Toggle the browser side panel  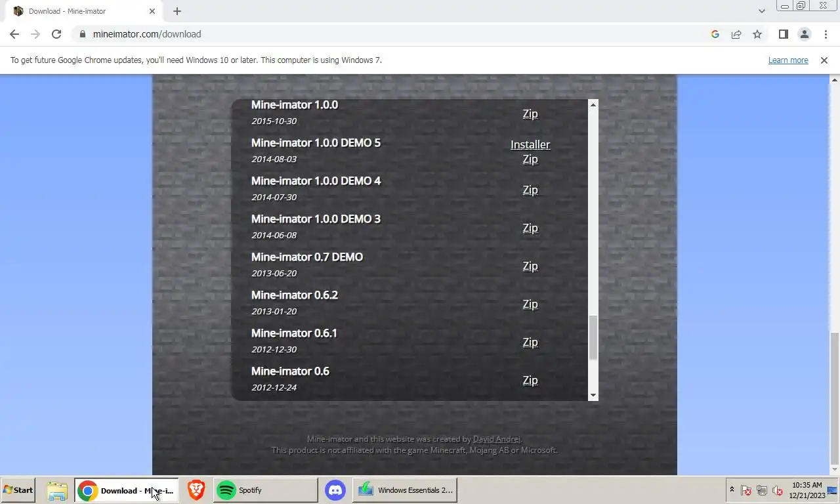(783, 34)
